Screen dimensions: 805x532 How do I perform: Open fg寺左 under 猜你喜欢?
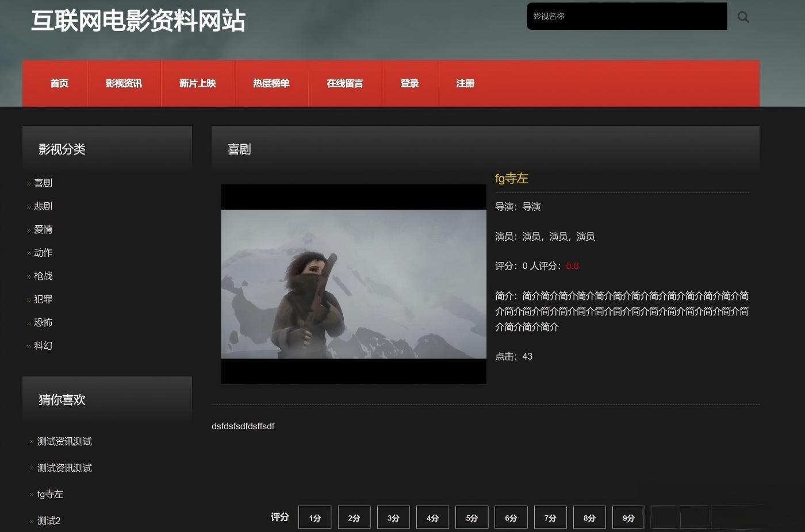50,494
